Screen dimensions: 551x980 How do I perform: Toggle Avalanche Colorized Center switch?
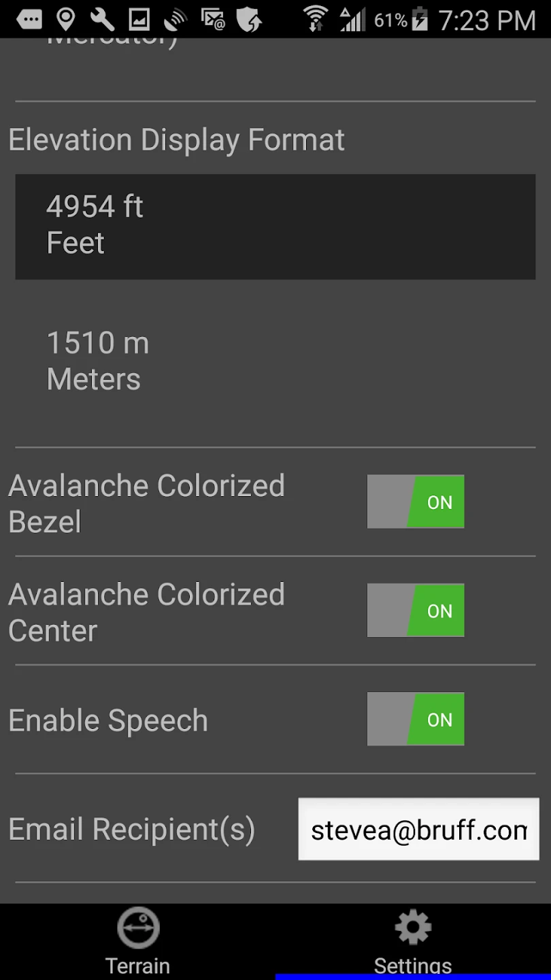(x=416, y=610)
